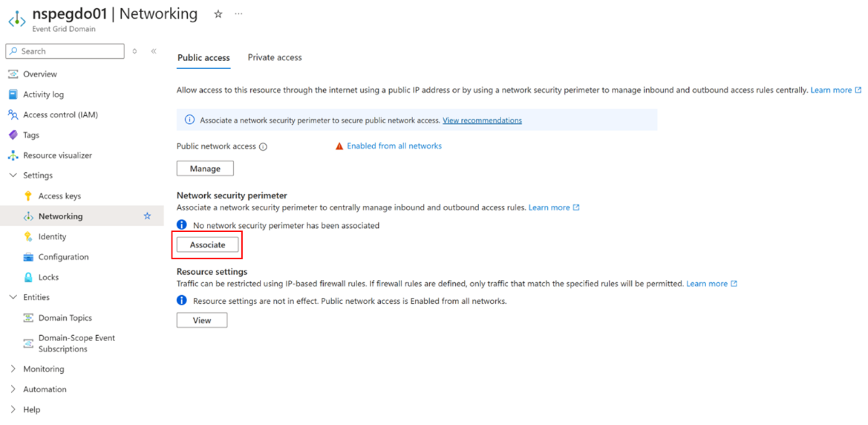Screen dimensions: 868x425
Task: Open the more options ellipsis in header
Action: pyautogui.click(x=238, y=14)
